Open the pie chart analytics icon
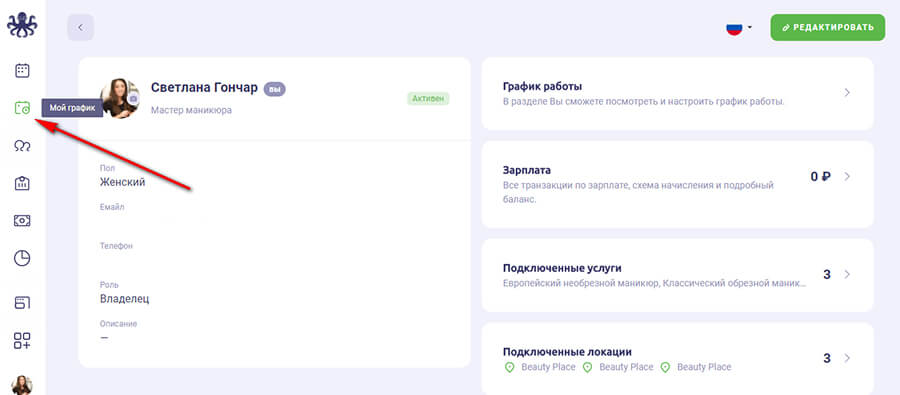 tap(22, 258)
